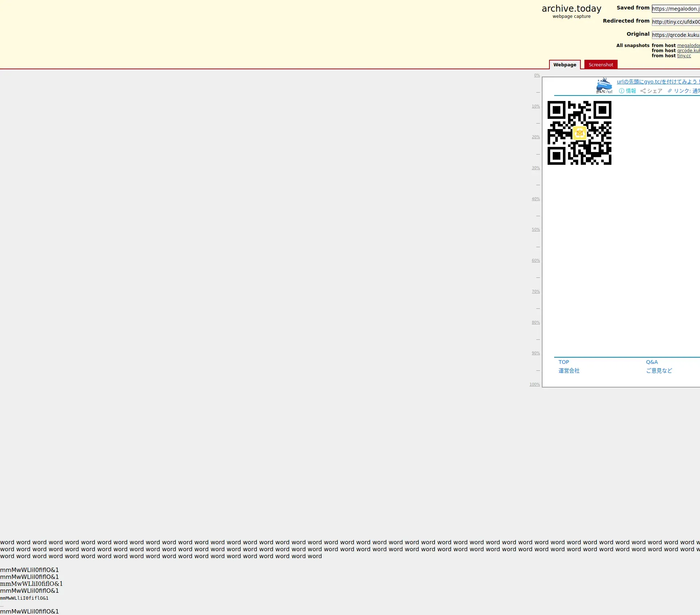The width and height of the screenshot is (700, 615).
Task: Click the info circle icon labeled 情報
Action: (622, 91)
